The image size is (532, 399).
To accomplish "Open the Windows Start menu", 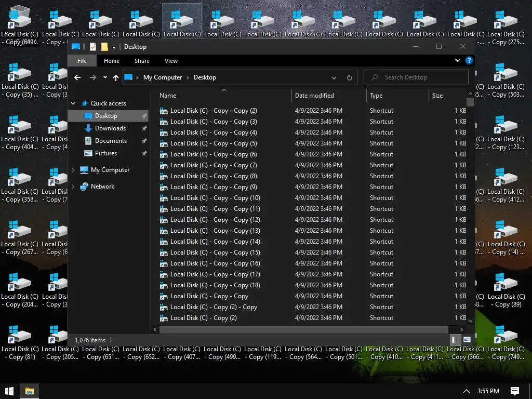I will pos(9,391).
